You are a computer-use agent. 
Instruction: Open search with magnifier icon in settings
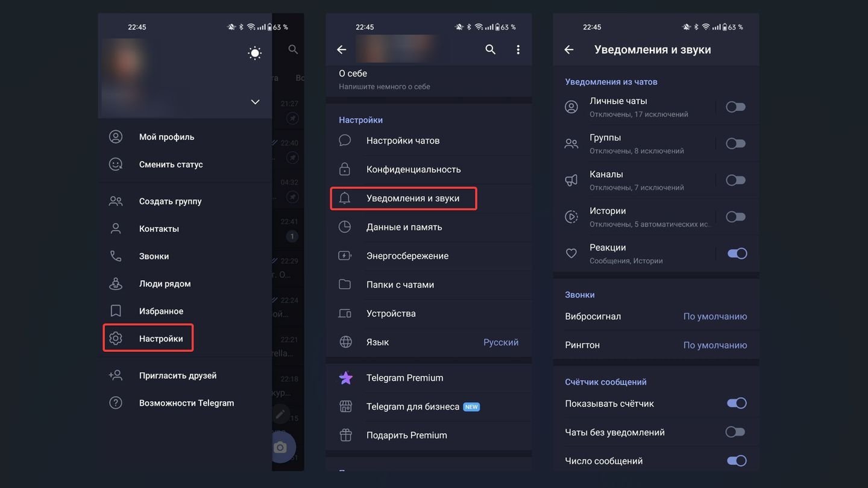491,49
